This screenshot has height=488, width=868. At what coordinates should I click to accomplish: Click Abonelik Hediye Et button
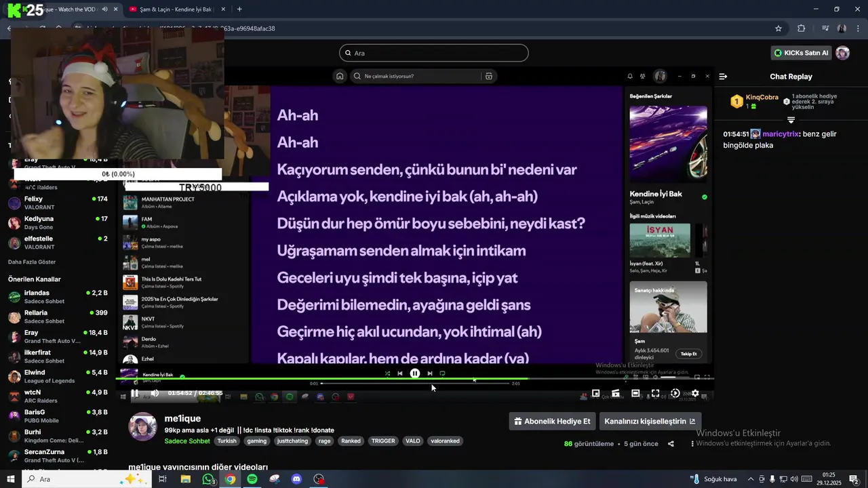pyautogui.click(x=553, y=421)
